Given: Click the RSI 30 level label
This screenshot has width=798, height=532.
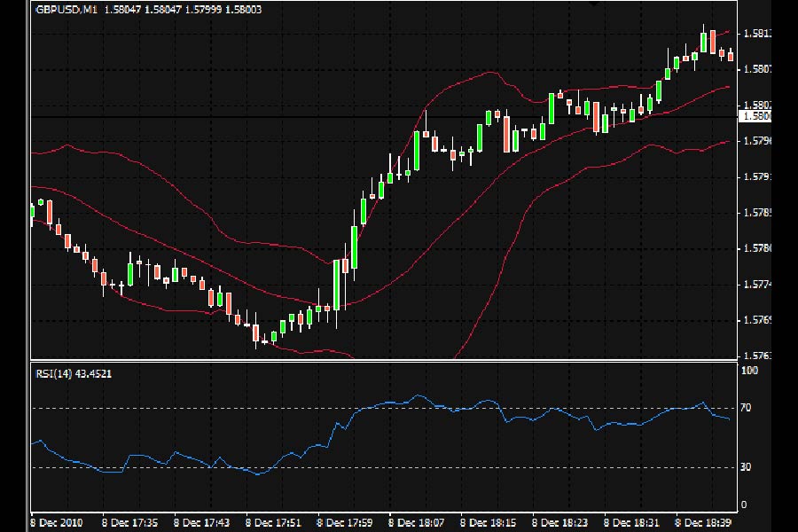Looking at the screenshot, I should pos(746,467).
